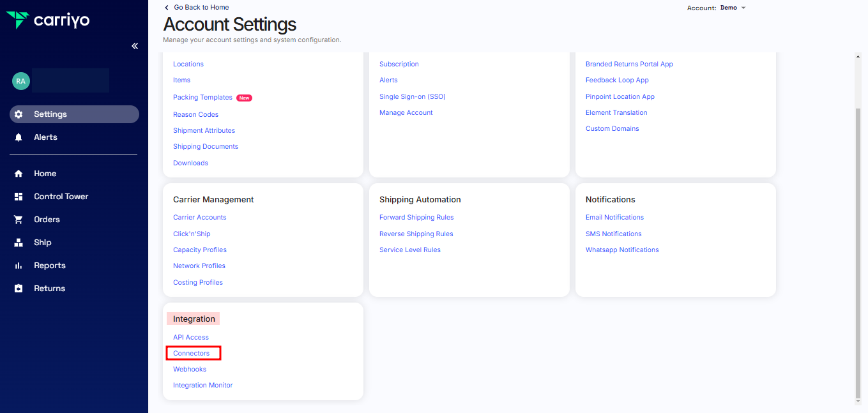Open API Access link
This screenshot has height=413, width=868.
[191, 338]
